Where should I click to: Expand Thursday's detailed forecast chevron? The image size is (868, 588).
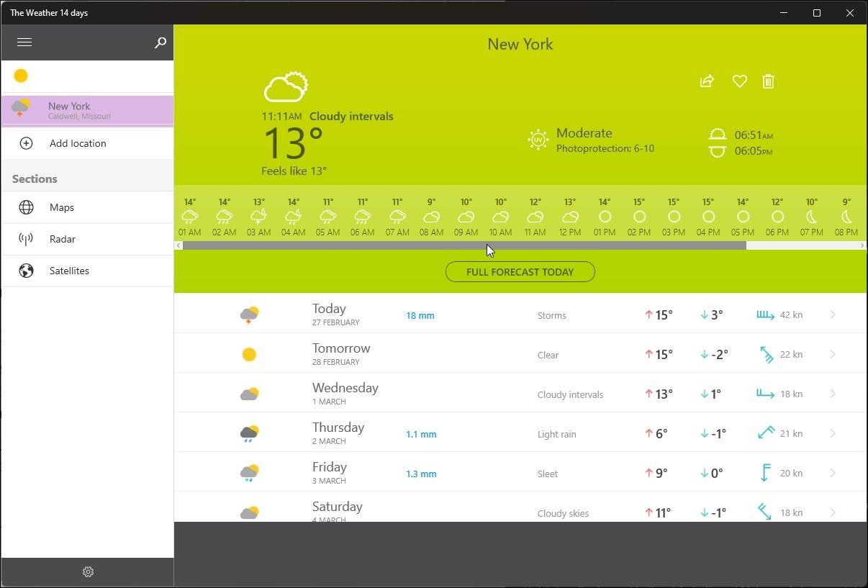833,433
